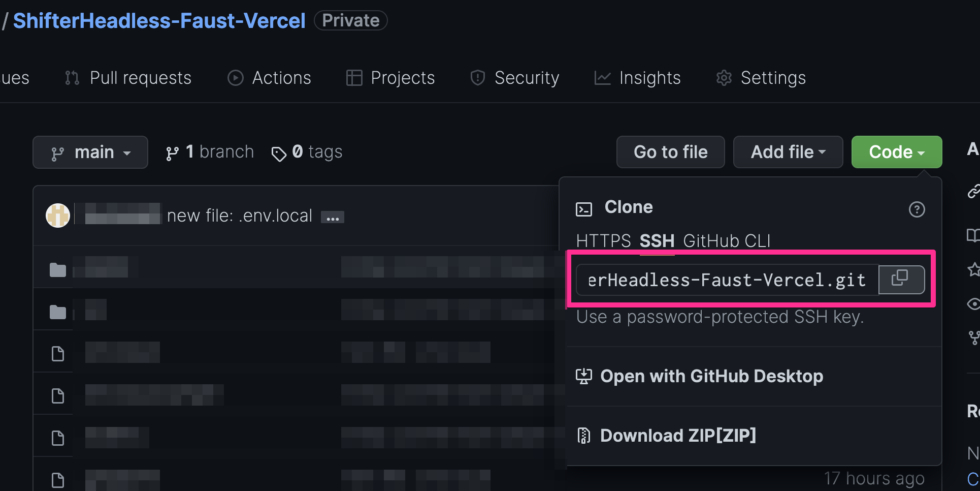The height and width of the screenshot is (491, 980).
Task: Switch to the HTTPS clone tab
Action: pos(603,240)
